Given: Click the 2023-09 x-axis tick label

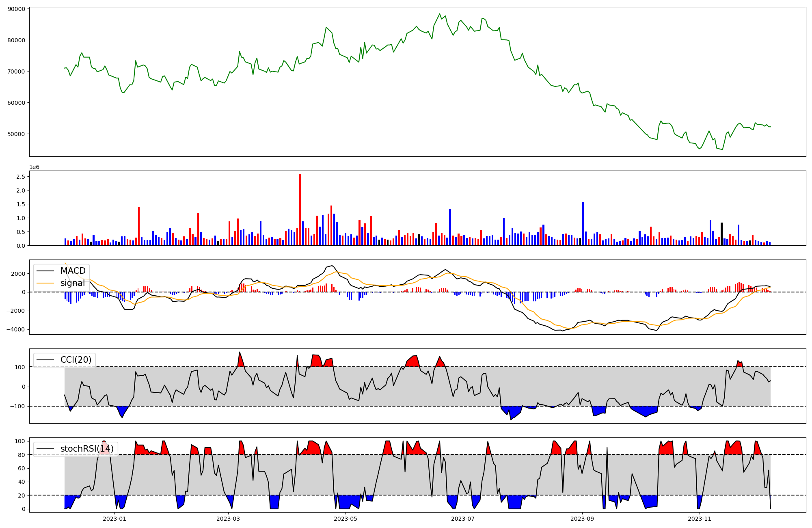Looking at the screenshot, I should coord(582,519).
